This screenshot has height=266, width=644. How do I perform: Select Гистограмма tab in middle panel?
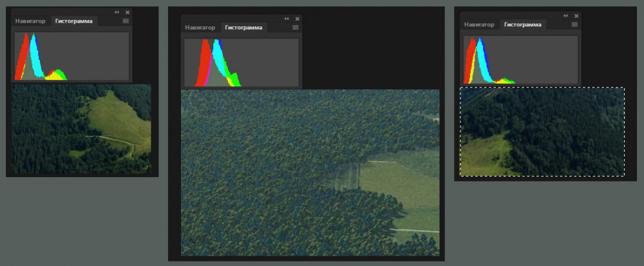pyautogui.click(x=243, y=28)
